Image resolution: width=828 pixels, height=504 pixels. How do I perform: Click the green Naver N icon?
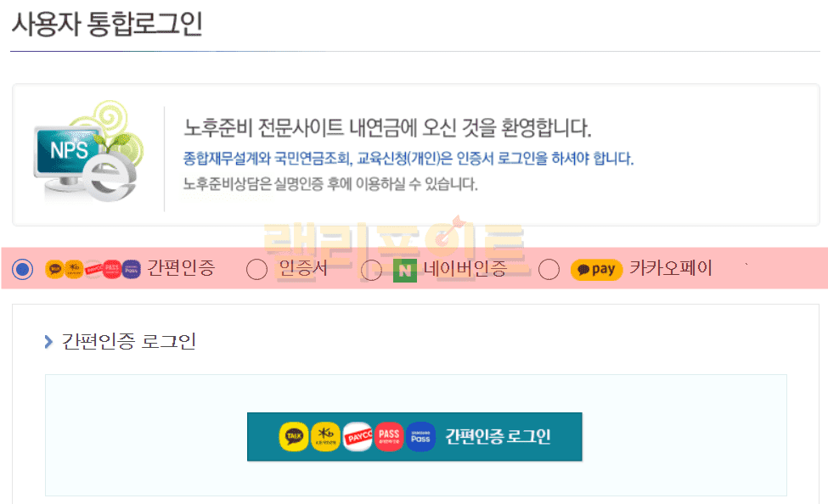click(406, 270)
